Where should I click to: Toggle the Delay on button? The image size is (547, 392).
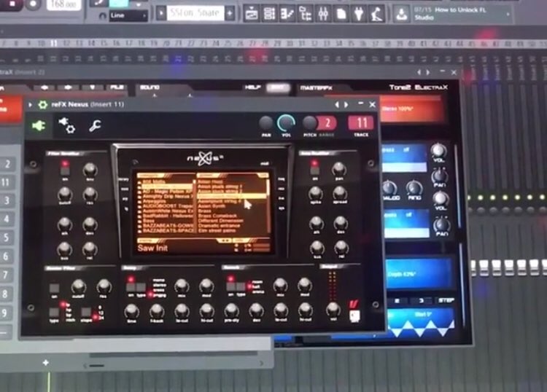(x=131, y=287)
